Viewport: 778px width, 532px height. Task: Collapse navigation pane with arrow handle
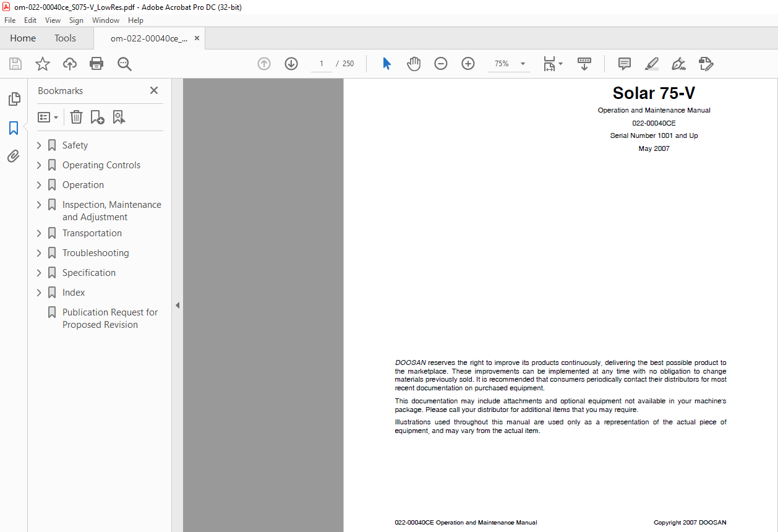[177, 305]
